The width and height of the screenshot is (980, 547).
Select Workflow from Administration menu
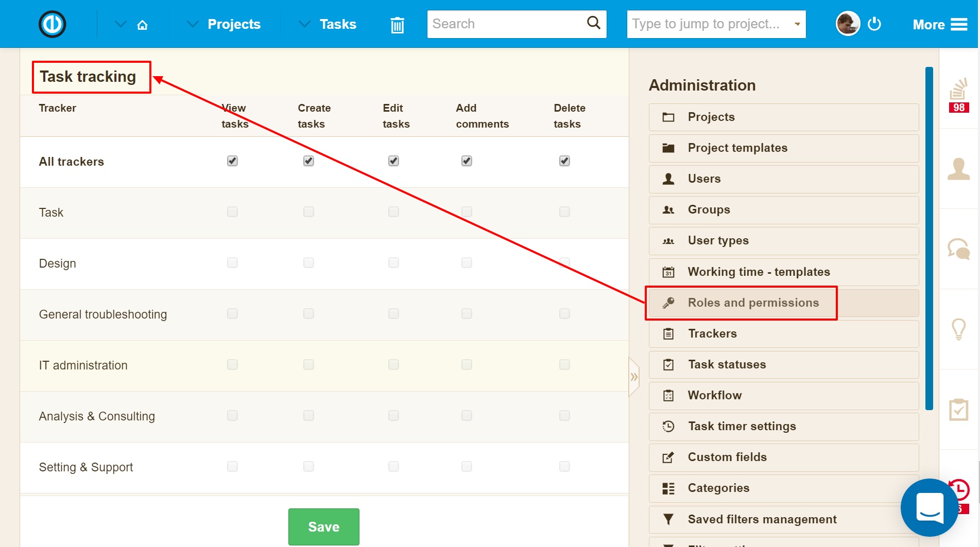point(714,396)
